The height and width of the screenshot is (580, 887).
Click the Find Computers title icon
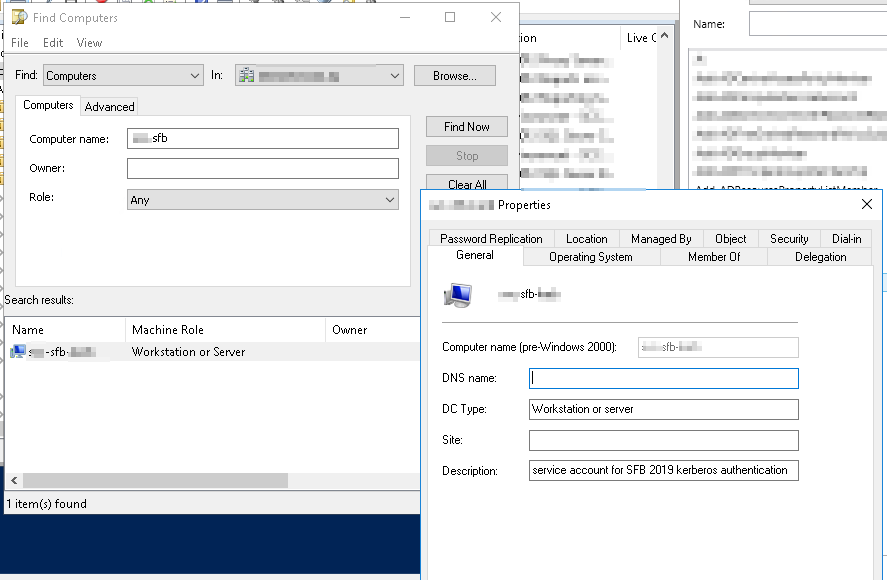19,18
